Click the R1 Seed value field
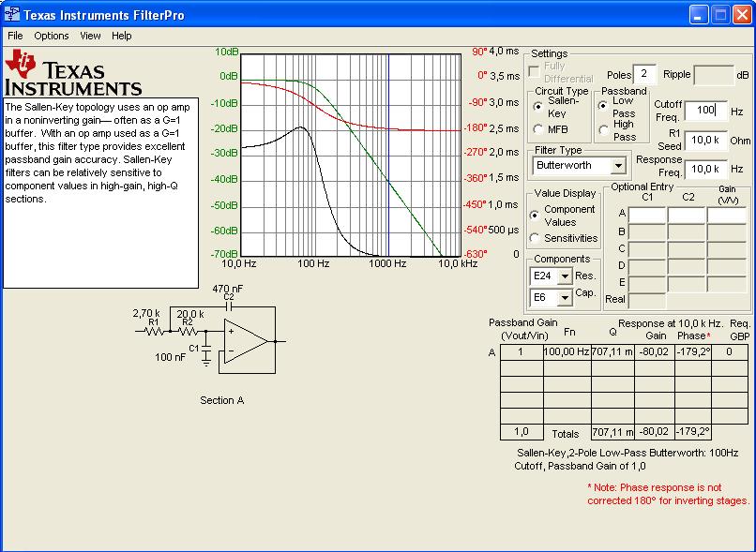This screenshot has height=552, width=756. [x=705, y=140]
